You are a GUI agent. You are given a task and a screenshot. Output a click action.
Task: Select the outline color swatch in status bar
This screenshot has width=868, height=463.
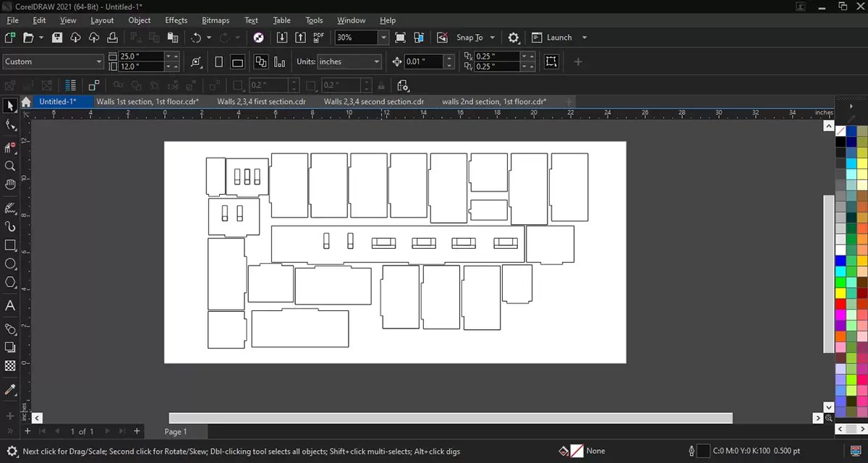pyautogui.click(x=702, y=451)
